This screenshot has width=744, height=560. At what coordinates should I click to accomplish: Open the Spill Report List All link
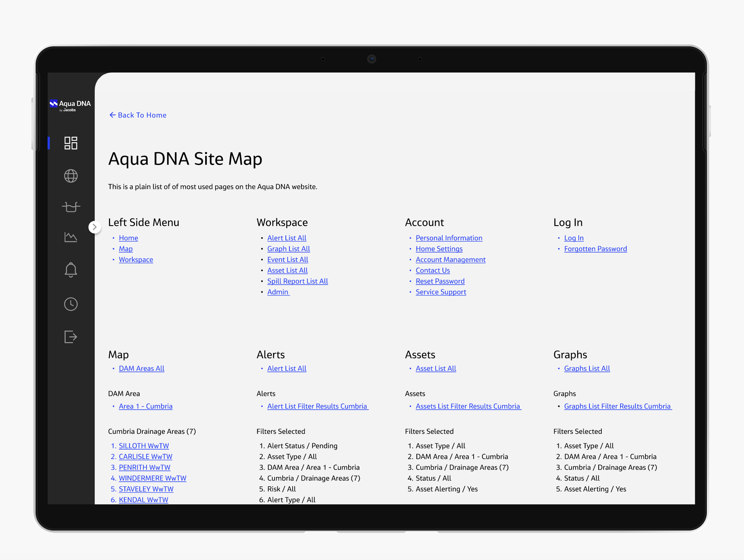point(297,281)
